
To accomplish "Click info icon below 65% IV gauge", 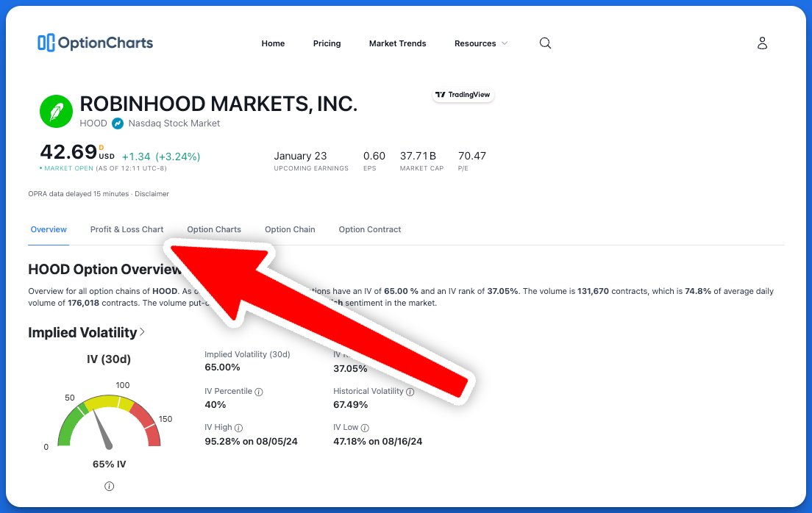I will [109, 487].
